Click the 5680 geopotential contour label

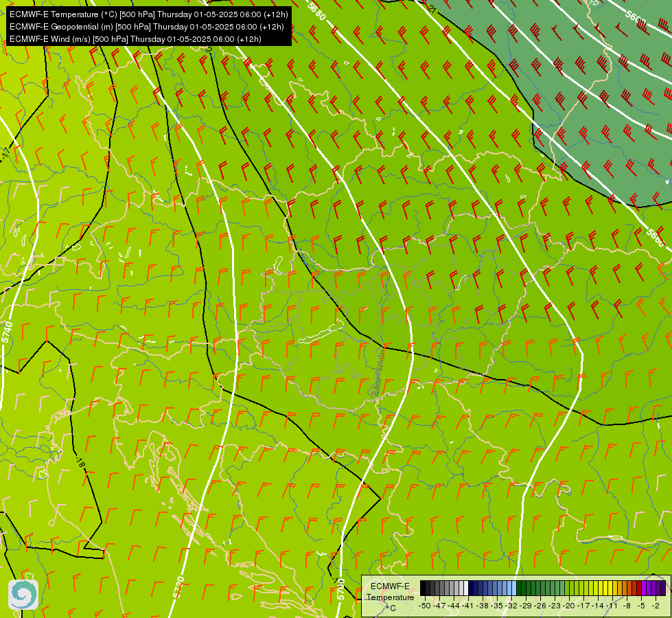[x=316, y=11]
